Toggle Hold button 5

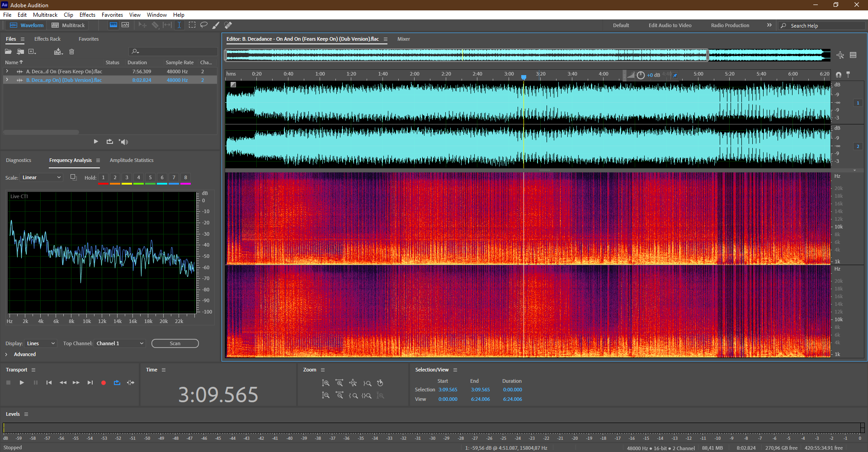[x=151, y=178]
